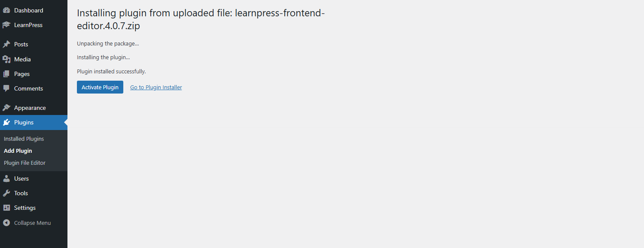Go to Plugin Installer link
This screenshot has height=248, width=644.
point(156,87)
